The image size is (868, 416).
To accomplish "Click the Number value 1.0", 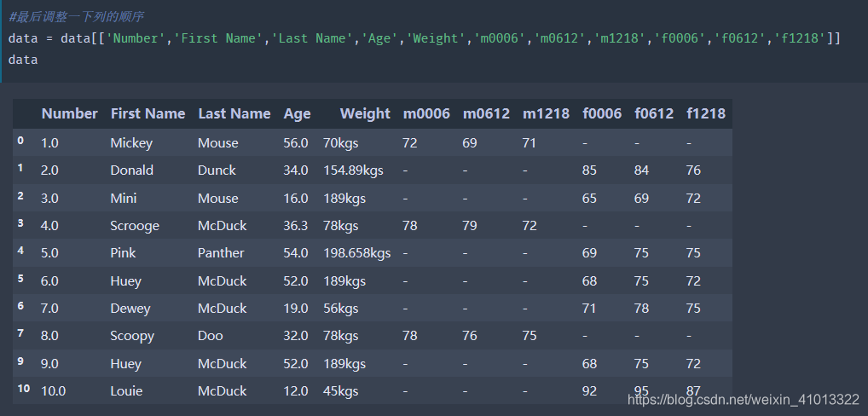I will click(x=49, y=143).
